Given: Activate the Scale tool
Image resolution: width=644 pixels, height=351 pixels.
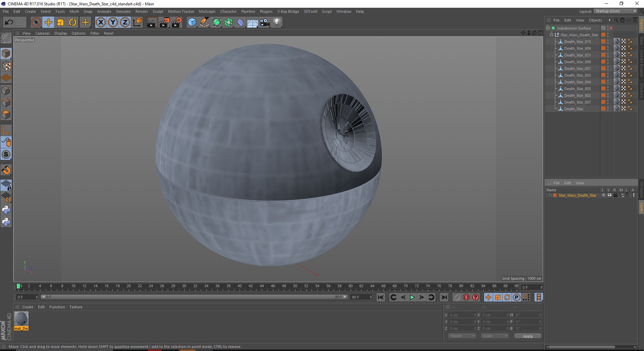Looking at the screenshot, I should tap(61, 23).
